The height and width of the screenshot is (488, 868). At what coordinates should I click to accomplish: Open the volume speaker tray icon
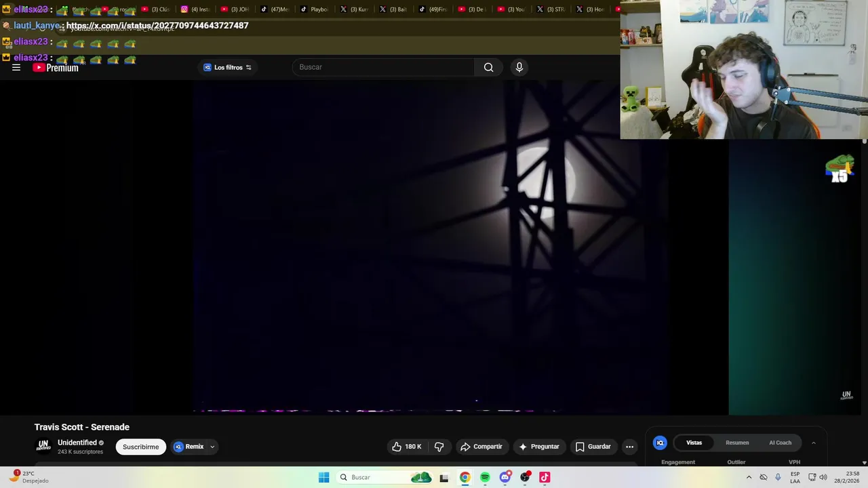(x=823, y=477)
